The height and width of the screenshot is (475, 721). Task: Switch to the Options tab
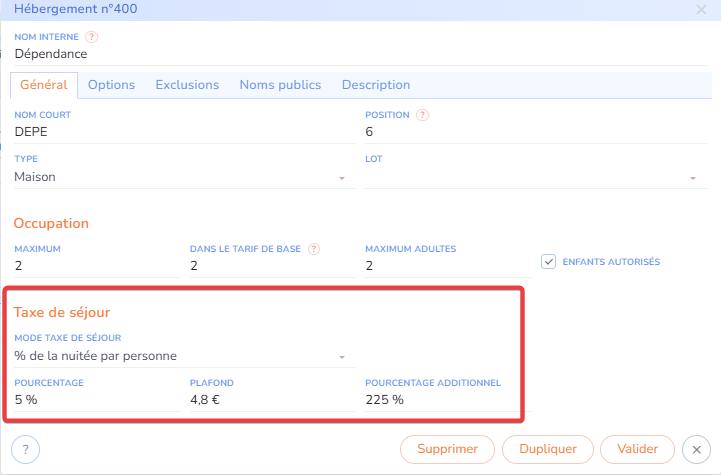111,85
